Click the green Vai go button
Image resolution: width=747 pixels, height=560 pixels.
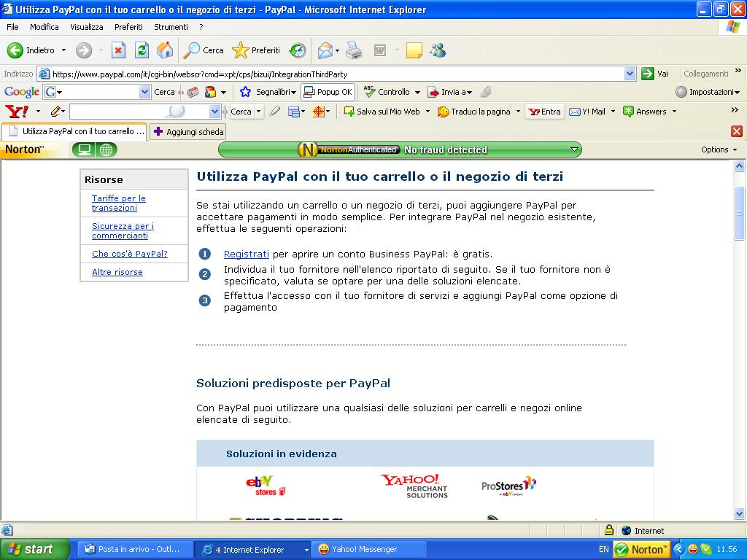click(655, 74)
